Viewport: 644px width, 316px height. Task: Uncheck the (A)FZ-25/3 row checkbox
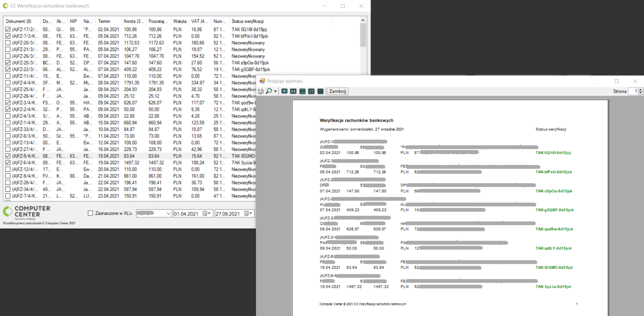point(8,63)
